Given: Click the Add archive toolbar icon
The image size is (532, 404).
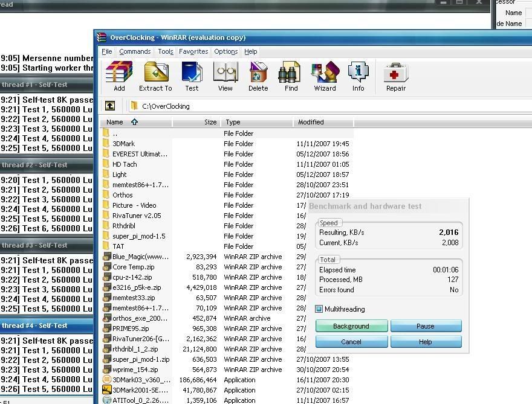Looking at the screenshot, I should (119, 72).
